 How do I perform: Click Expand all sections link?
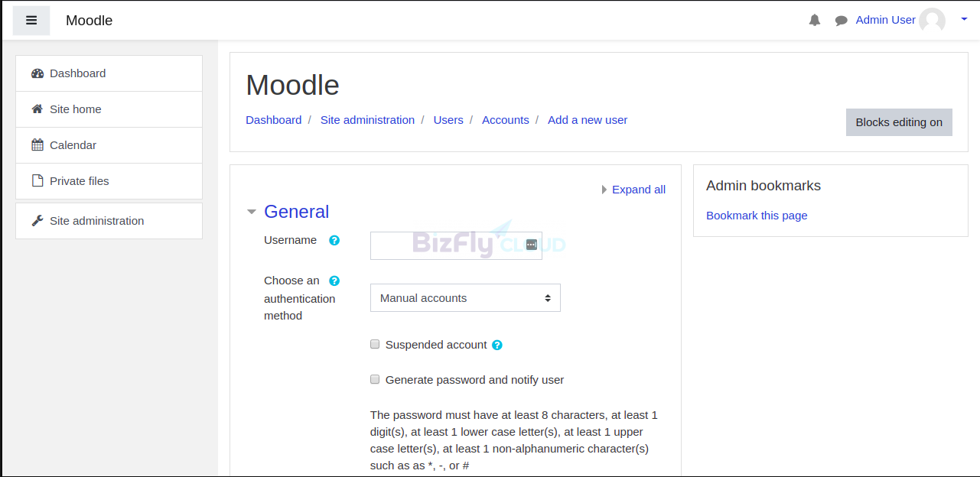tap(639, 190)
